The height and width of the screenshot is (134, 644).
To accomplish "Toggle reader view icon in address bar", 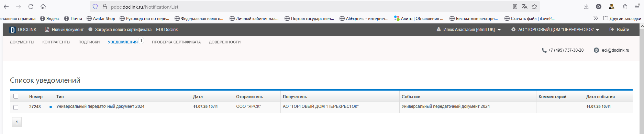I will 515,7.
